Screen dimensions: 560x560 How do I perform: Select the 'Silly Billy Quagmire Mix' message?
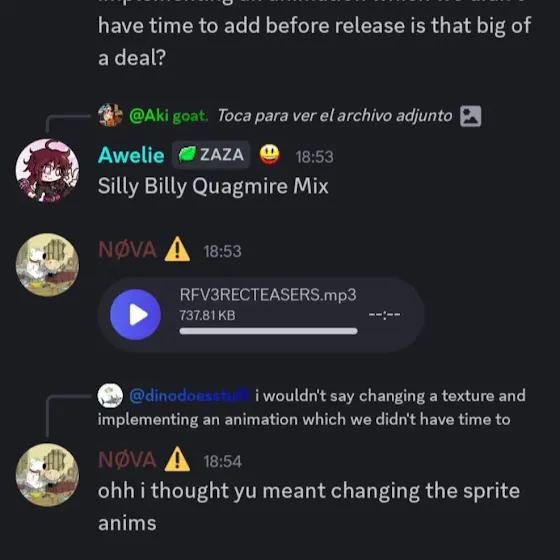[213, 186]
